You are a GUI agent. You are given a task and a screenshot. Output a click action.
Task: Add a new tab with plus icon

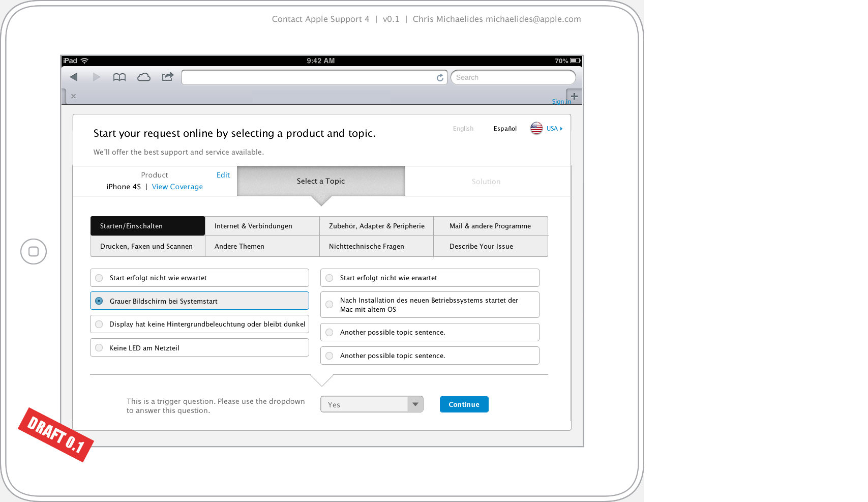[x=574, y=96]
